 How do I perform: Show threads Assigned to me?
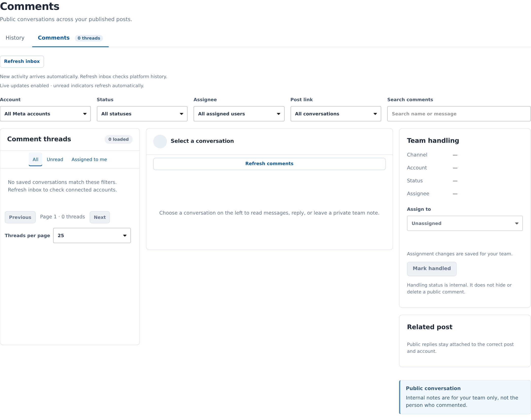(89, 159)
